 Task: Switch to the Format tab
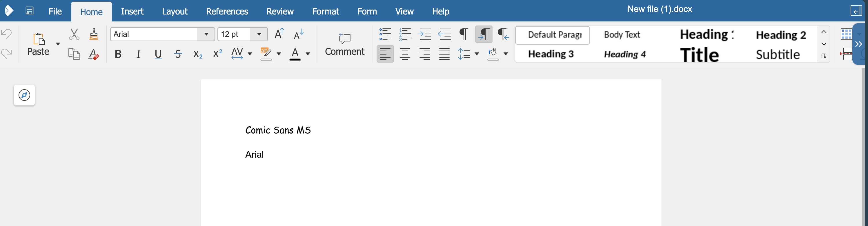click(325, 12)
